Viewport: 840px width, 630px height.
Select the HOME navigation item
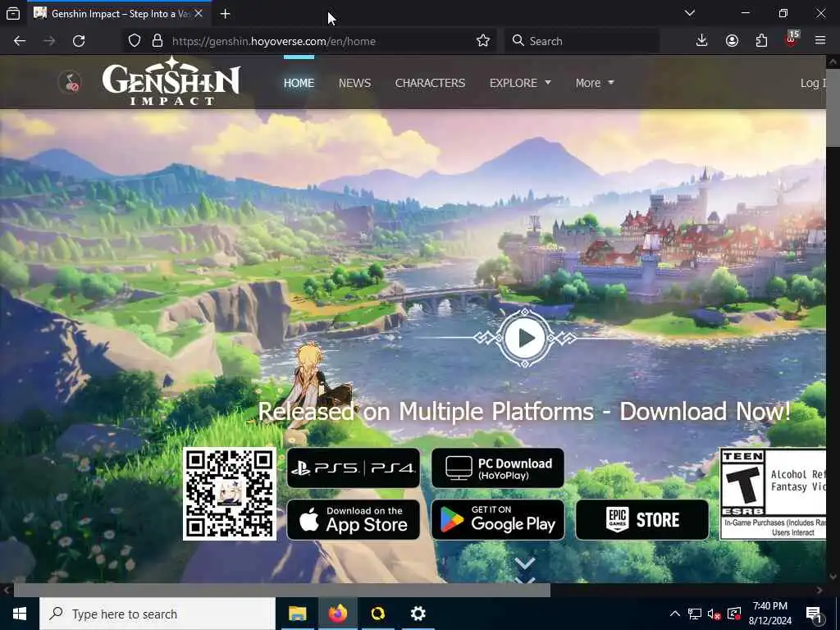pyautogui.click(x=299, y=83)
